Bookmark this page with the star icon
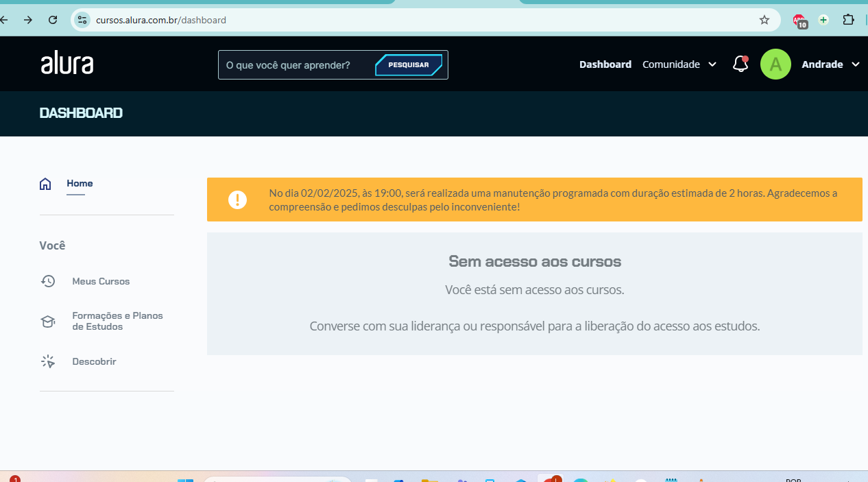 click(x=764, y=20)
